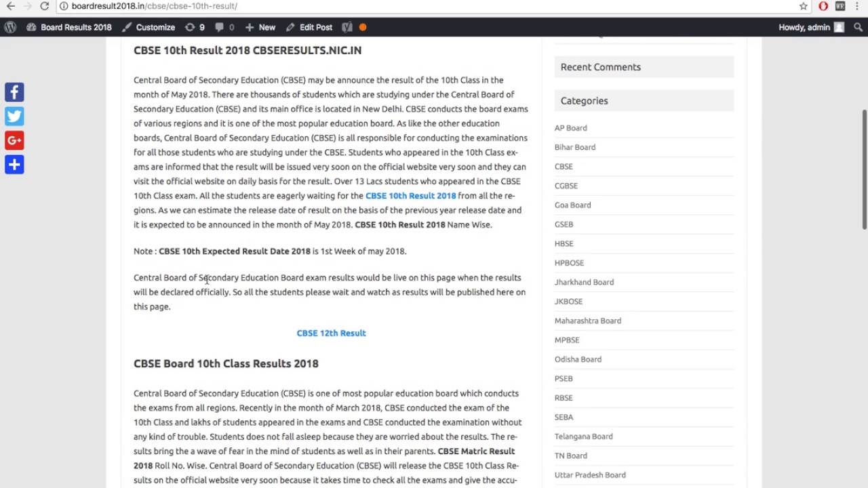Click the page's vertical scrollbar thumb
The width and height of the screenshot is (868, 488).
864,169
